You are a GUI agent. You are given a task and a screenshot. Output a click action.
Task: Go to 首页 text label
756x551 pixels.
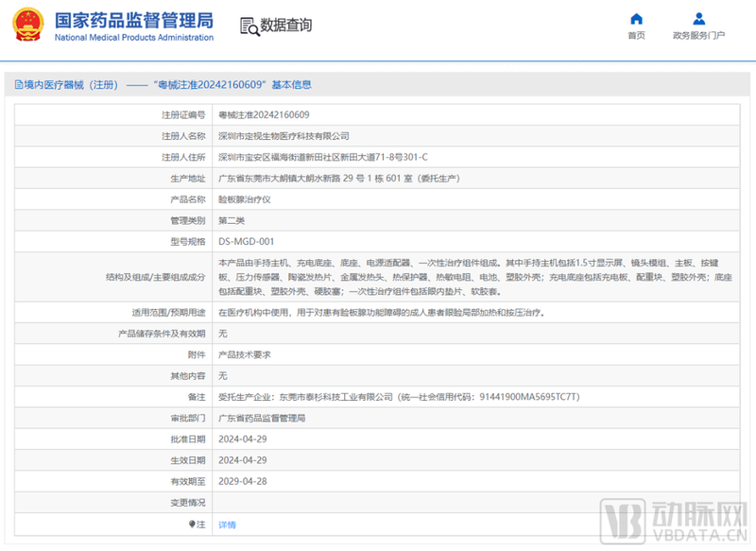(636, 36)
